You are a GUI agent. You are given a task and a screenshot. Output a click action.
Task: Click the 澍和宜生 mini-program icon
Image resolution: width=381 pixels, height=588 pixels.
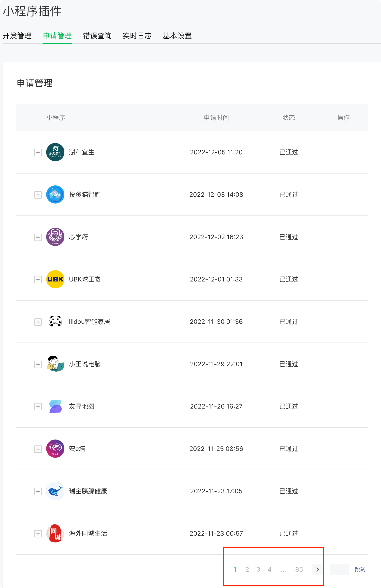pos(55,152)
